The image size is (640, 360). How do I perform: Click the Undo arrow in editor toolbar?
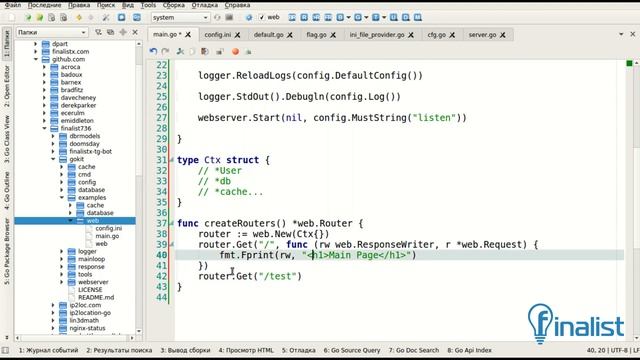pos(153,51)
